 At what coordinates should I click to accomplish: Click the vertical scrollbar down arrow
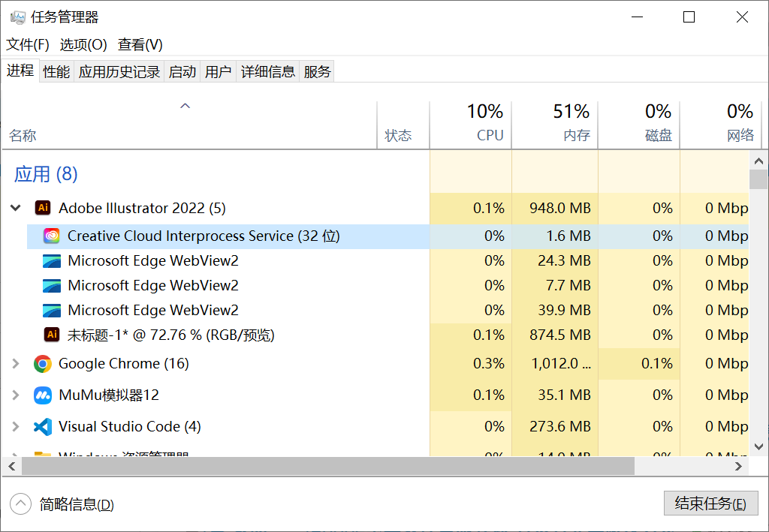(758, 446)
